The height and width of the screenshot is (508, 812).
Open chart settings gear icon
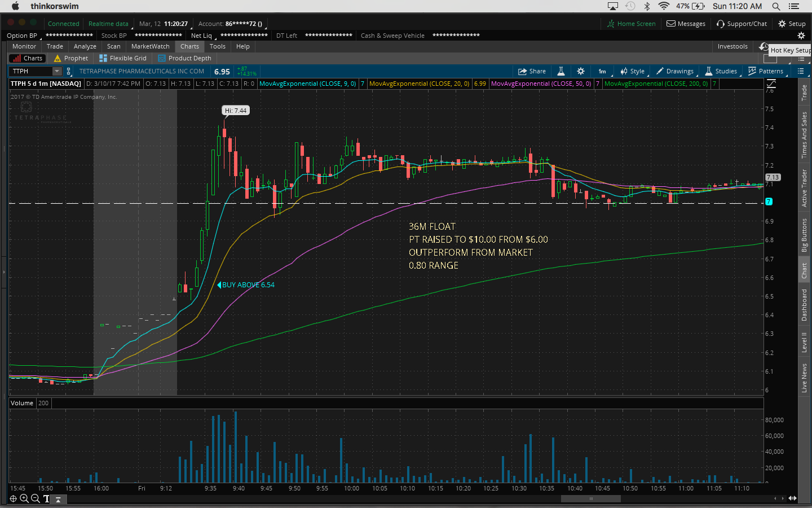[x=581, y=71]
